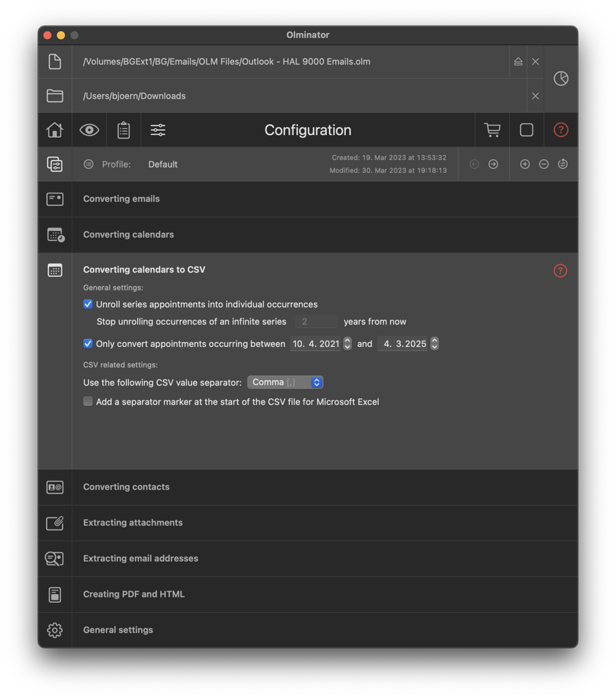616x698 pixels.
Task: Click the infinite series years field
Action: [x=316, y=321]
